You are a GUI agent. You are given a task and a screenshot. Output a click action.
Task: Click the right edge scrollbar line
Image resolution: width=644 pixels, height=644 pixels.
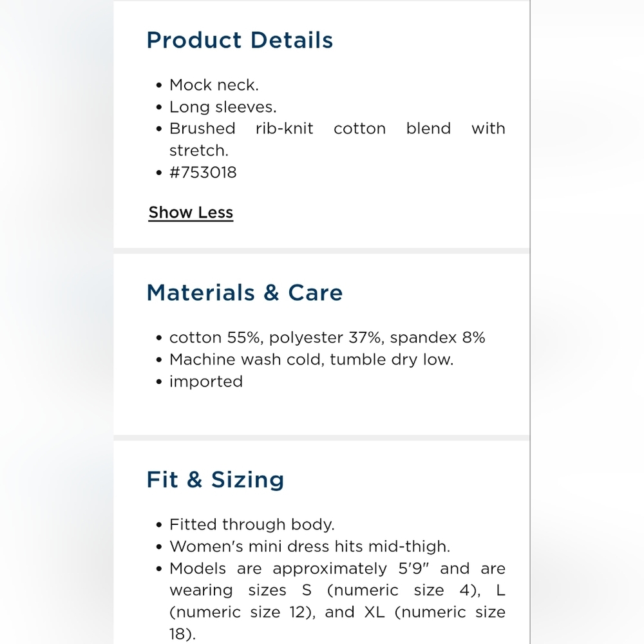pos(530,322)
